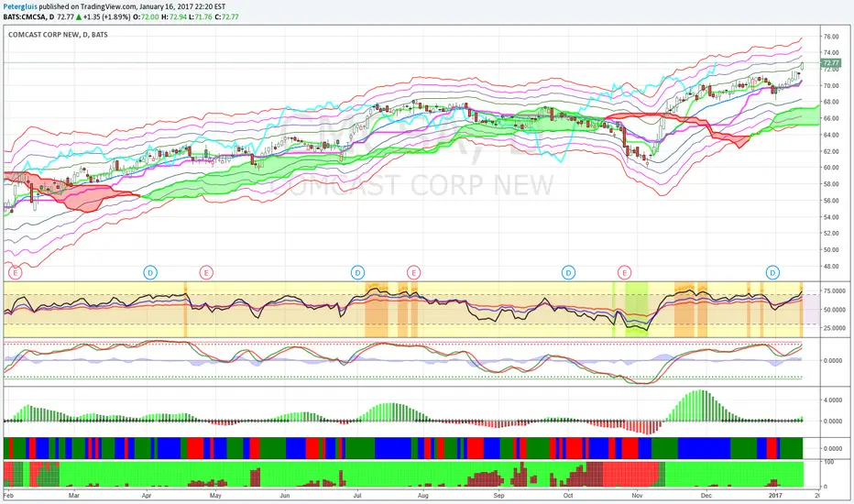
Task: Click the Apr label on time axis
Action: pos(146,496)
